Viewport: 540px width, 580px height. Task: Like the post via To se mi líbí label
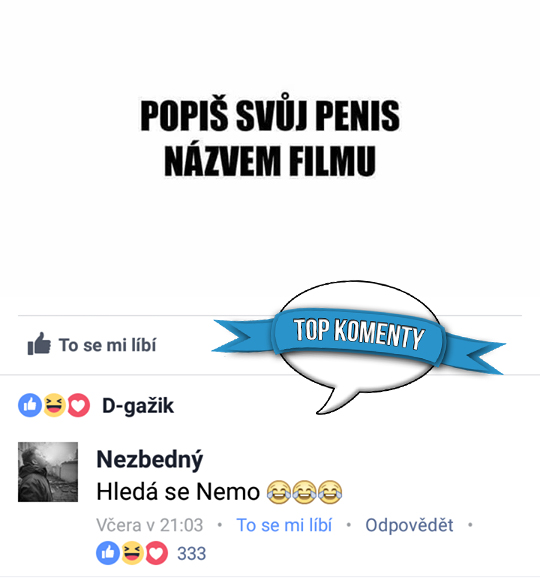pyautogui.click(x=108, y=345)
